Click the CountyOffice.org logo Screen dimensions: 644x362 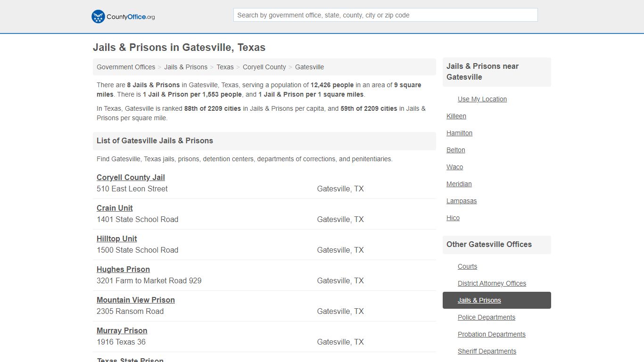[123, 16]
